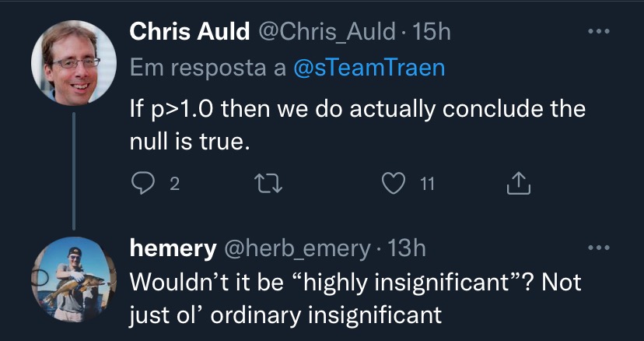Click the thread line connecting the two tweets
Screen dimensions: 644x341
point(74,170)
